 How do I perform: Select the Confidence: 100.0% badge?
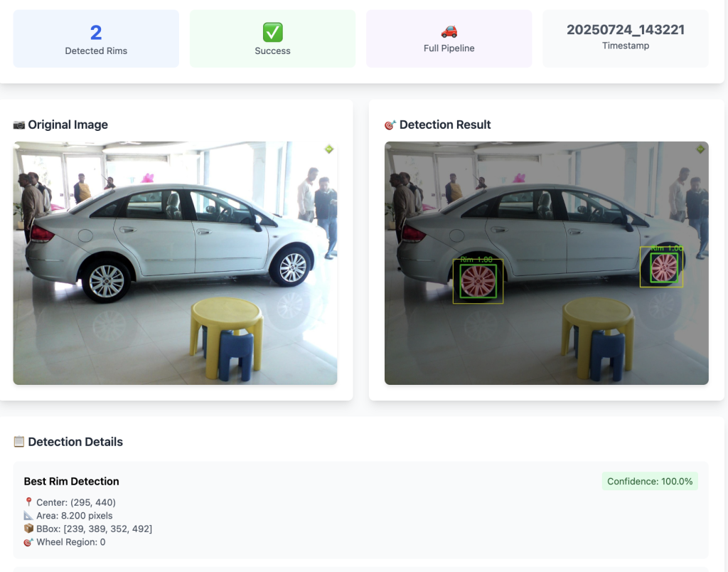[x=650, y=482]
